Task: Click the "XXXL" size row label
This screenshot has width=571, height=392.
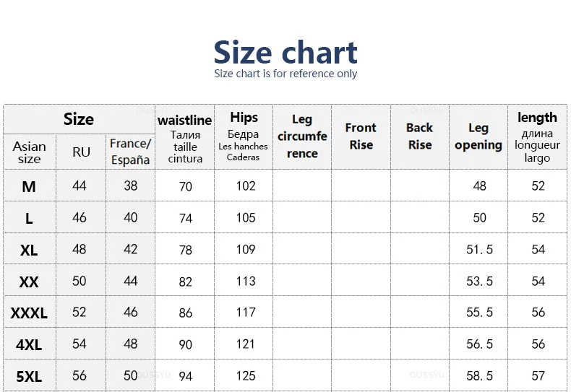Action: pyautogui.click(x=29, y=313)
